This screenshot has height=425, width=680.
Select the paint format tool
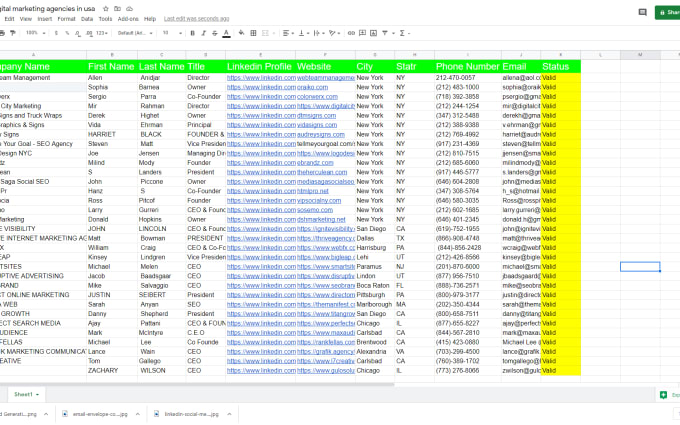click(x=13, y=33)
